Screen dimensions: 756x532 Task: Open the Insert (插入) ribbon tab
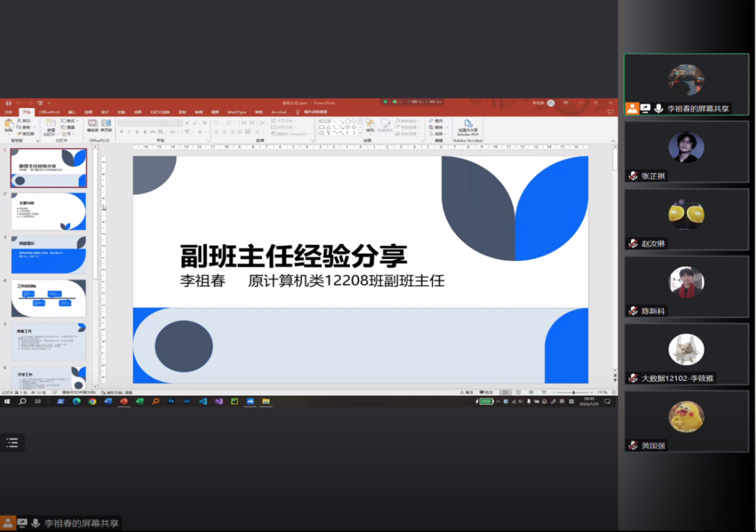72,112
